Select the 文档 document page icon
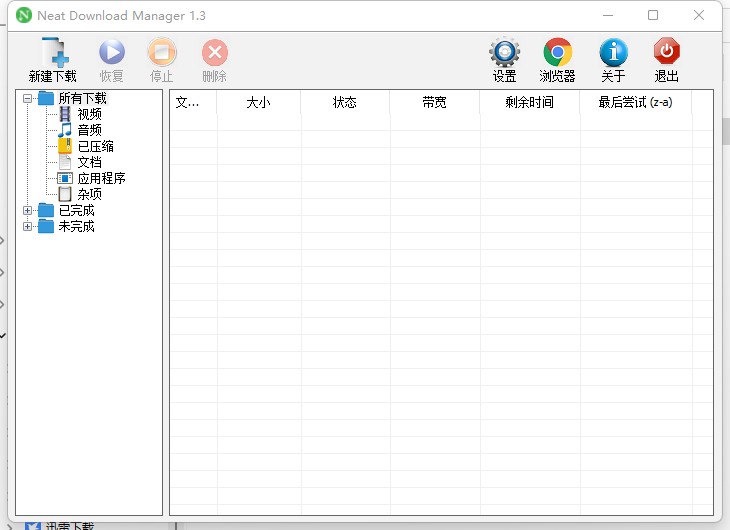Screen dimensions: 730x530 click(65, 162)
